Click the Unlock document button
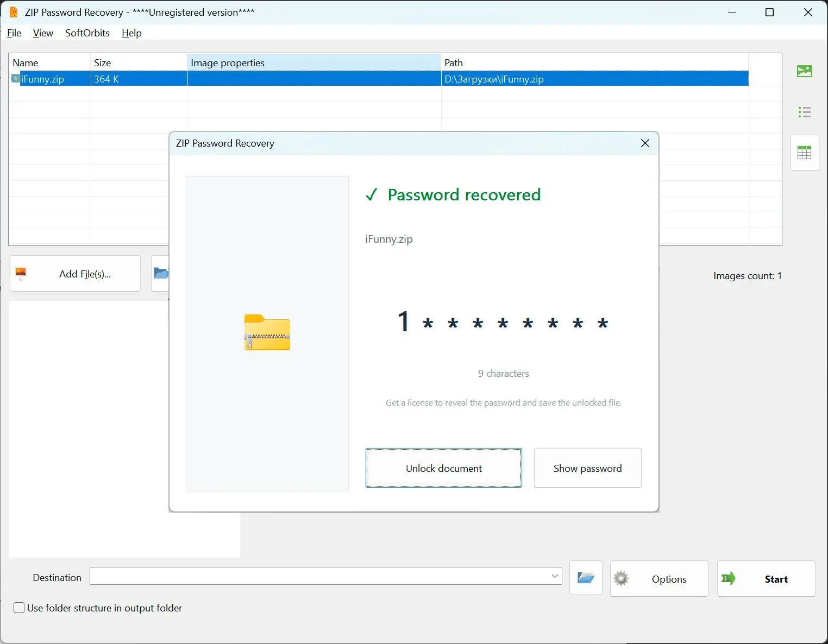The image size is (828, 644). 443,468
